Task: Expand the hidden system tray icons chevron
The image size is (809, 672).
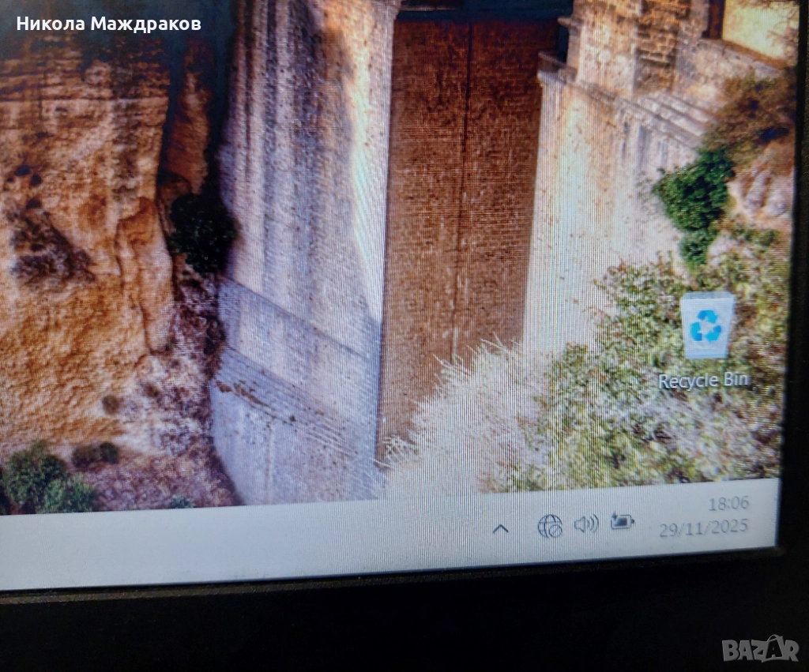Action: (x=500, y=529)
